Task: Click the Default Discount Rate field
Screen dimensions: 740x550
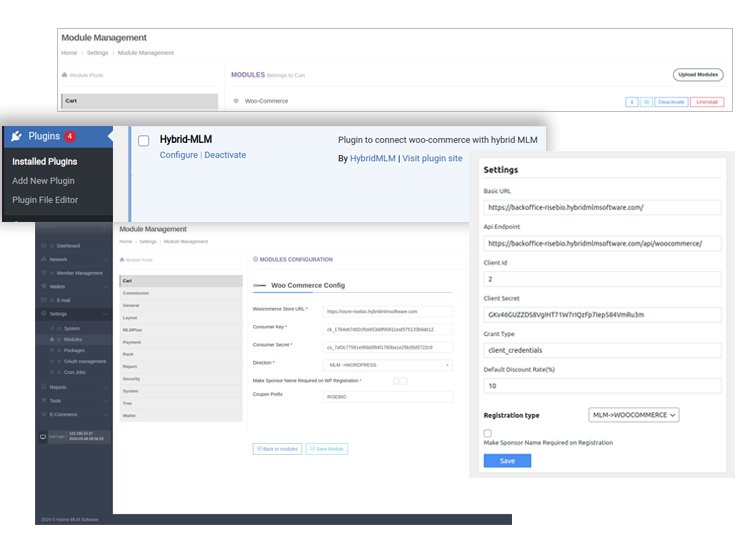Action: (602, 386)
